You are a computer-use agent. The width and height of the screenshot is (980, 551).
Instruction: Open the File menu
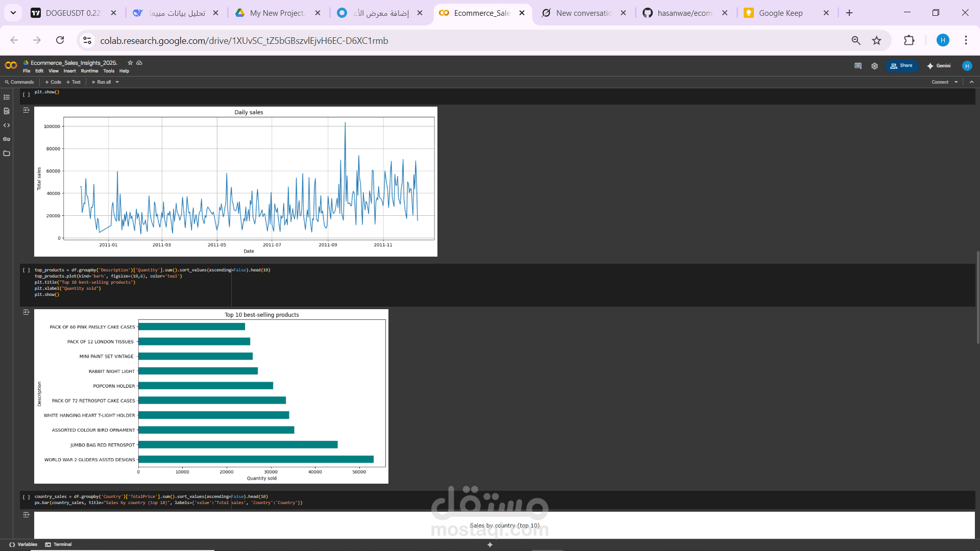27,71
